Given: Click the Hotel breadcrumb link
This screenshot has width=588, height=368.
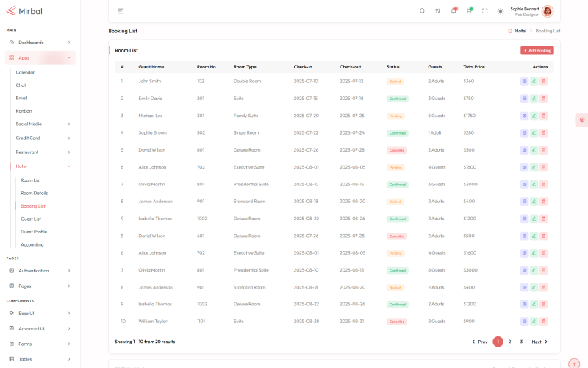Looking at the screenshot, I should coord(520,31).
